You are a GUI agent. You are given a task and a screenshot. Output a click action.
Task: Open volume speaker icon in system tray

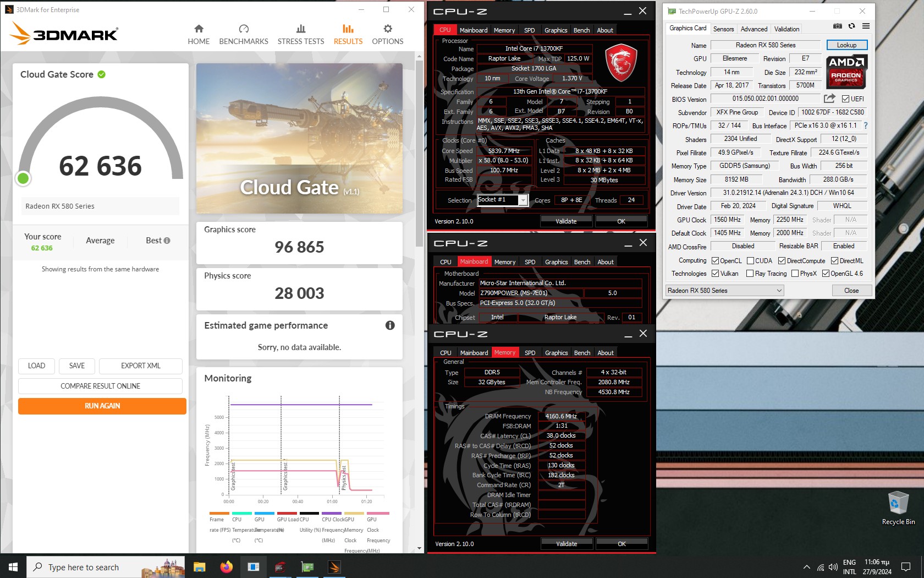pos(833,567)
